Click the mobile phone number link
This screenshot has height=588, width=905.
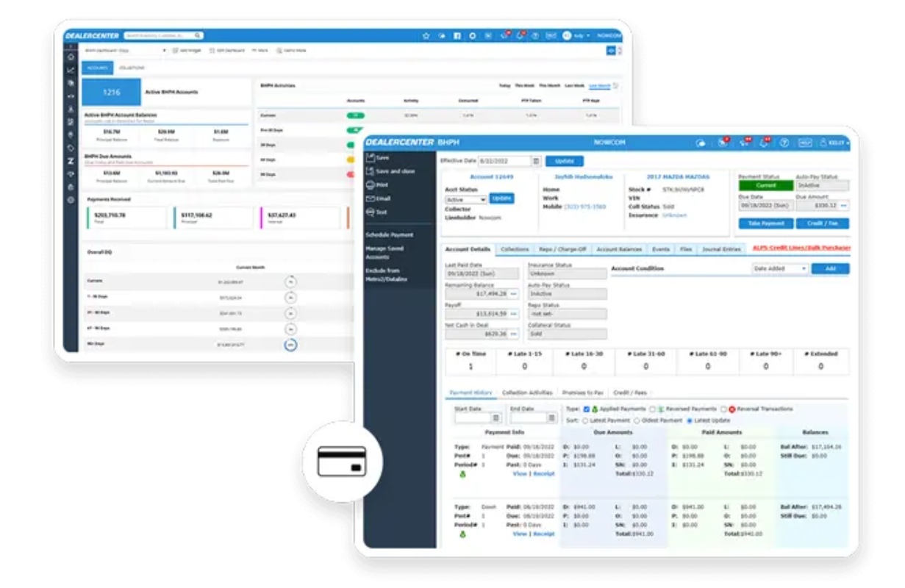[x=584, y=207]
